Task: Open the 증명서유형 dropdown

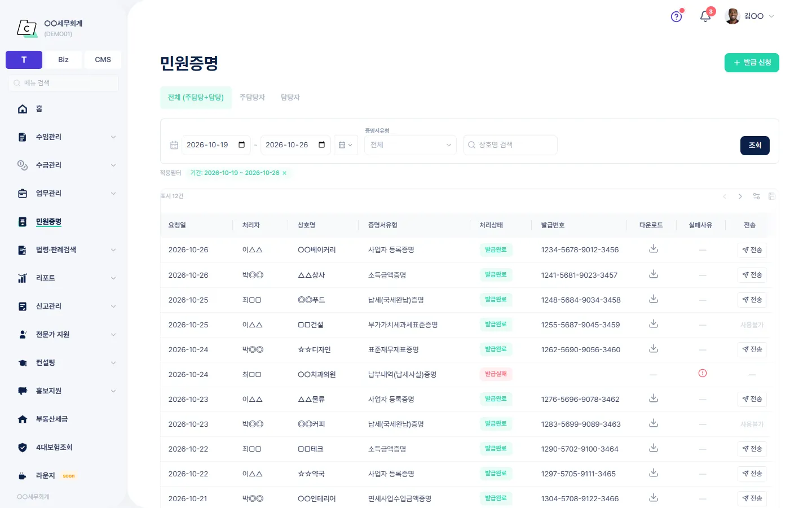Action: click(411, 145)
